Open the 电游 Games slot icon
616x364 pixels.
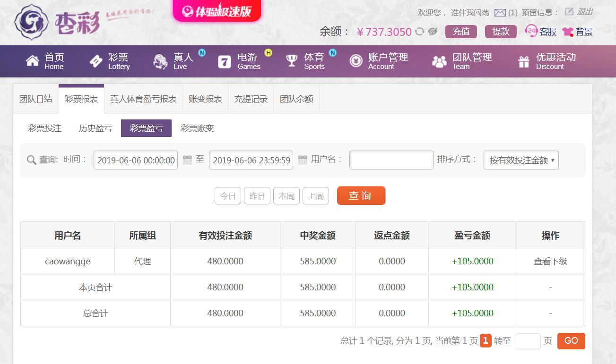point(224,61)
